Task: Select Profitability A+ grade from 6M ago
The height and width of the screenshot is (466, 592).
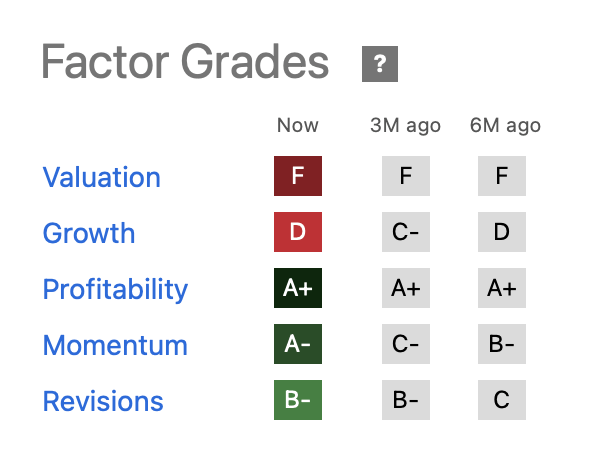Action: 501,288
